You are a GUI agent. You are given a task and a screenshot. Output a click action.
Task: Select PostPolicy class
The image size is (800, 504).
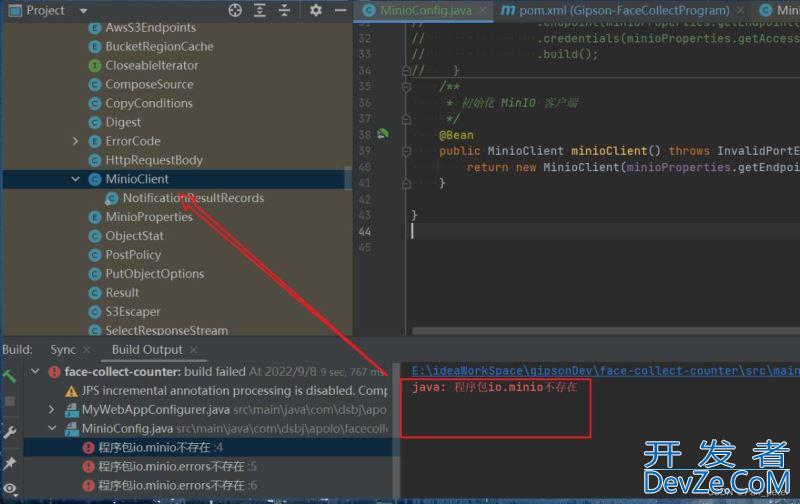[x=133, y=255]
